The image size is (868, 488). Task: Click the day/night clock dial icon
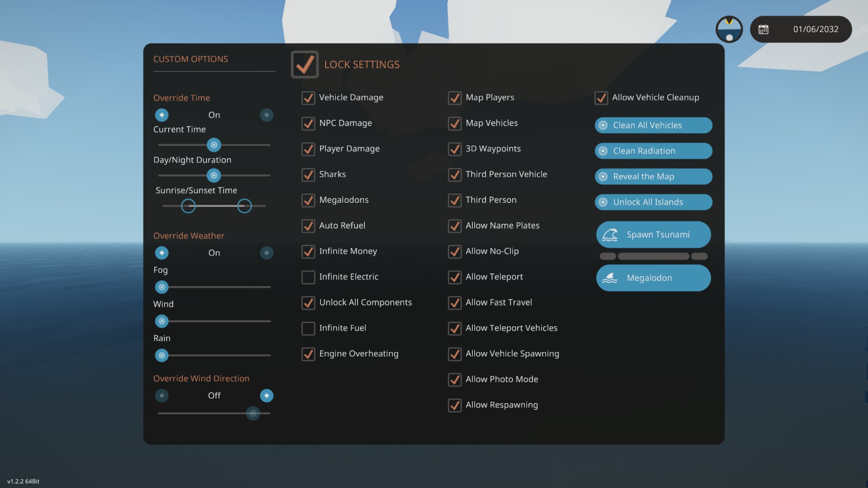(x=729, y=29)
